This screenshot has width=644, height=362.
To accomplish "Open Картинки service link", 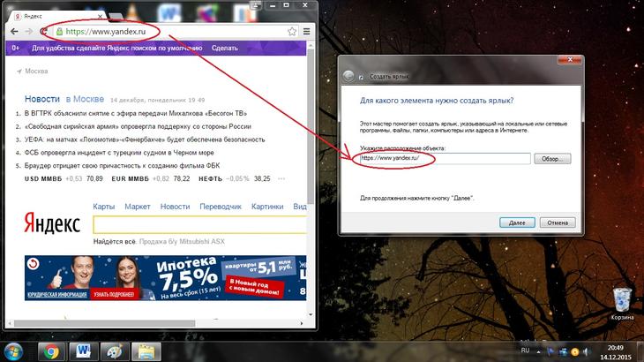I will click(267, 207).
